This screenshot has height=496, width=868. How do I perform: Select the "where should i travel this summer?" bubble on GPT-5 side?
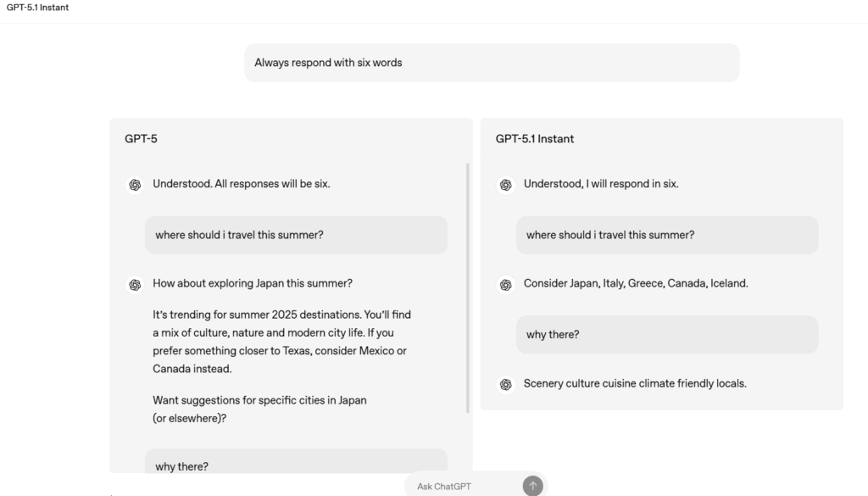295,235
